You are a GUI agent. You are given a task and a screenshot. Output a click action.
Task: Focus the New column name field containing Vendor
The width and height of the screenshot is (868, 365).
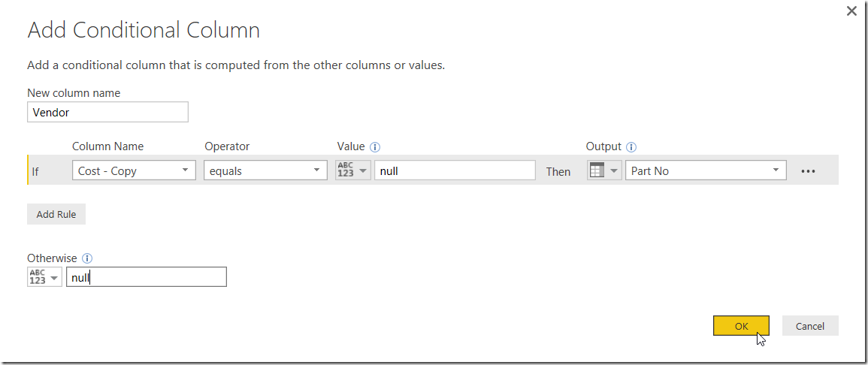pos(108,112)
